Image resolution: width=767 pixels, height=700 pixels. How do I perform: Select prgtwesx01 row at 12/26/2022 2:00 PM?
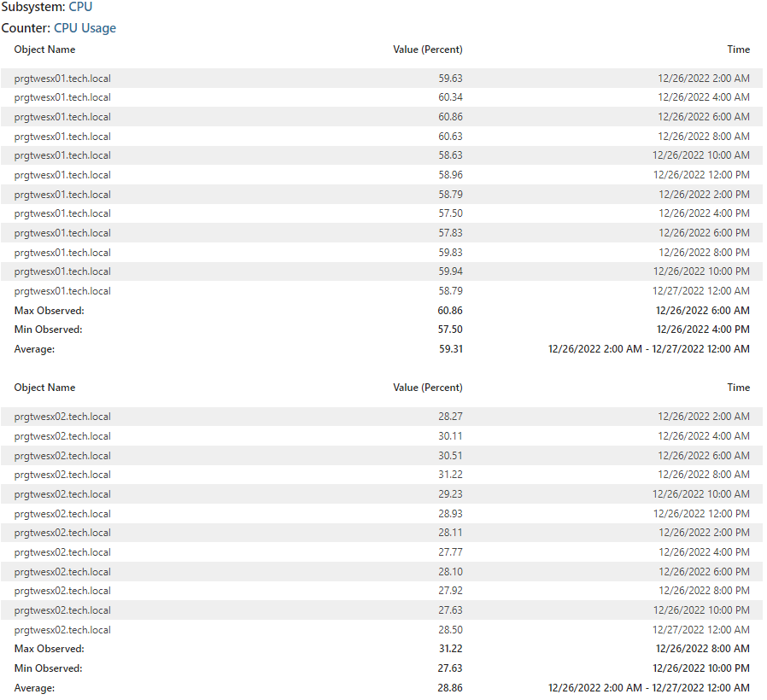coord(382,195)
